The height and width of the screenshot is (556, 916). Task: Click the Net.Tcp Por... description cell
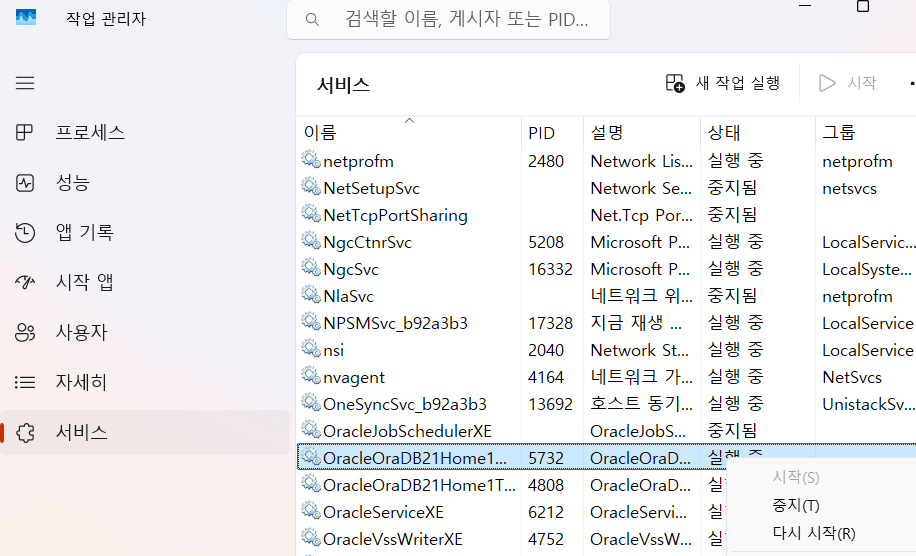pyautogui.click(x=641, y=215)
